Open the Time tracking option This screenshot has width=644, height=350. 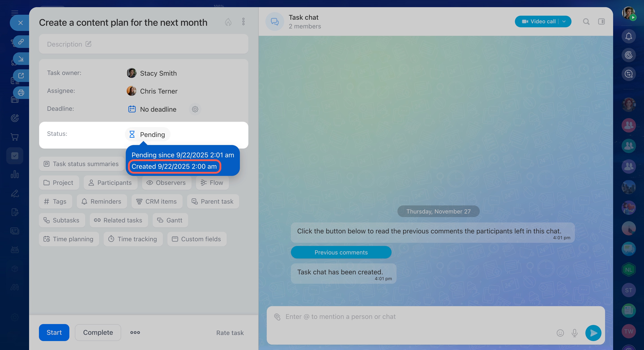point(133,239)
